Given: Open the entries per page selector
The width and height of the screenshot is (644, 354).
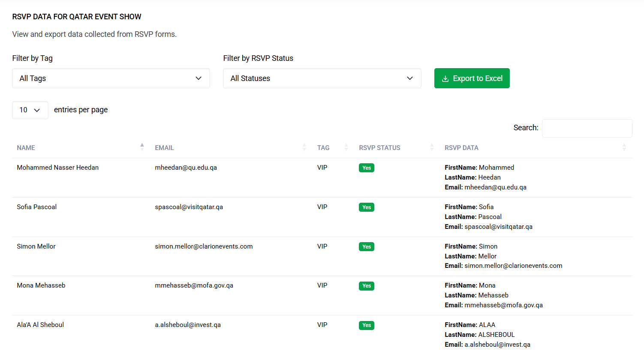Looking at the screenshot, I should [x=30, y=110].
